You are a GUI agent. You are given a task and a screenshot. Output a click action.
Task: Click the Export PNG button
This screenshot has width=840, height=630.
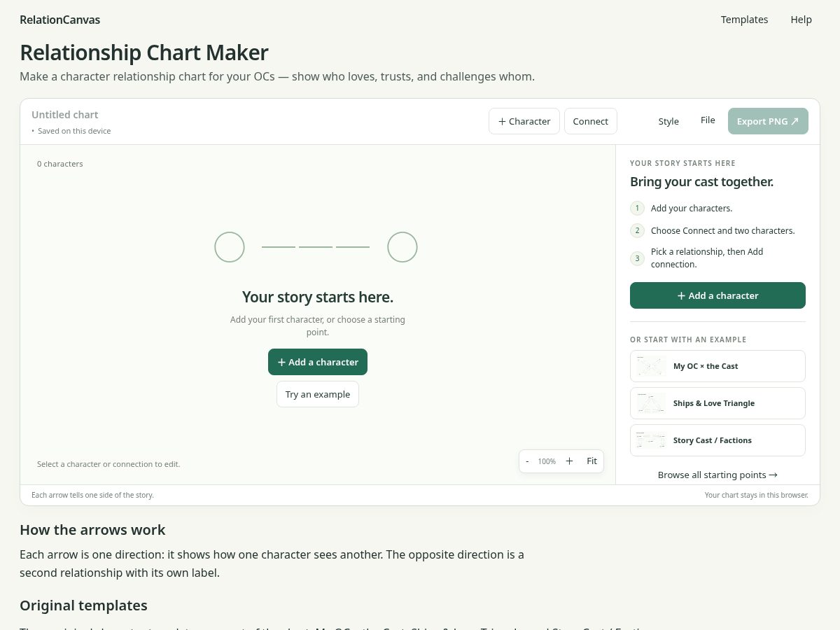(x=768, y=121)
